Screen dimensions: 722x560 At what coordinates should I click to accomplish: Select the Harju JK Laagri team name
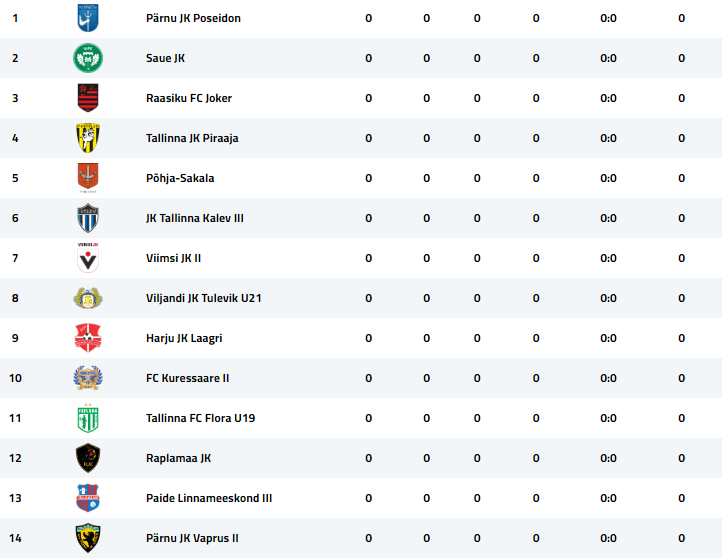(x=184, y=338)
